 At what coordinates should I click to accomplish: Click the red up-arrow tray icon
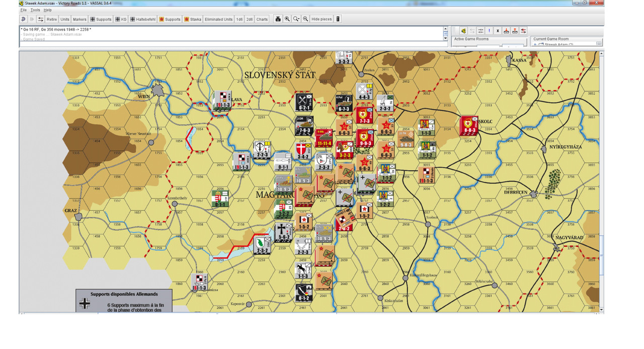515,31
